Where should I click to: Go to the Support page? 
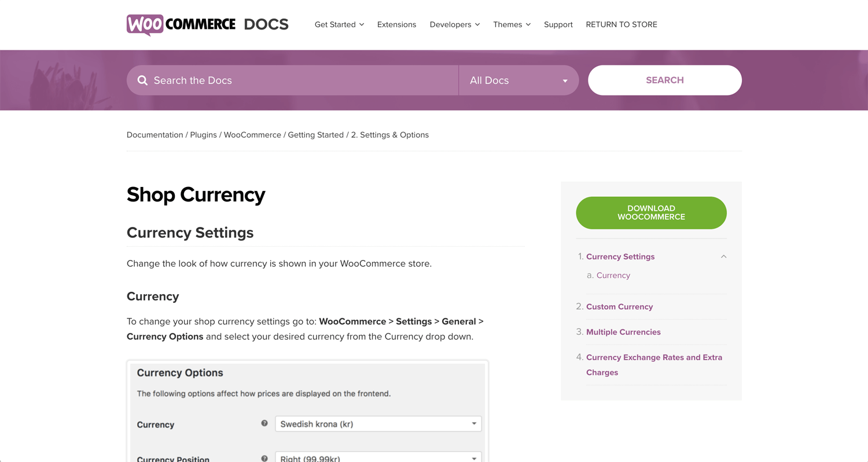(558, 24)
